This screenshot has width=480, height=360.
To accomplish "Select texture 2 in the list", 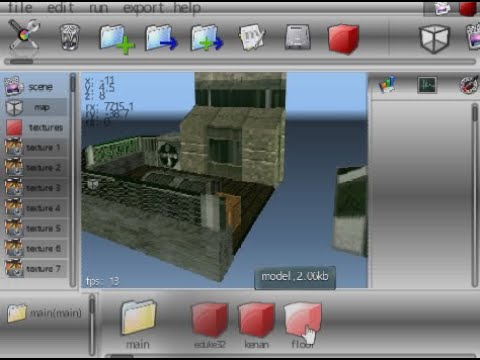I will (x=35, y=167).
